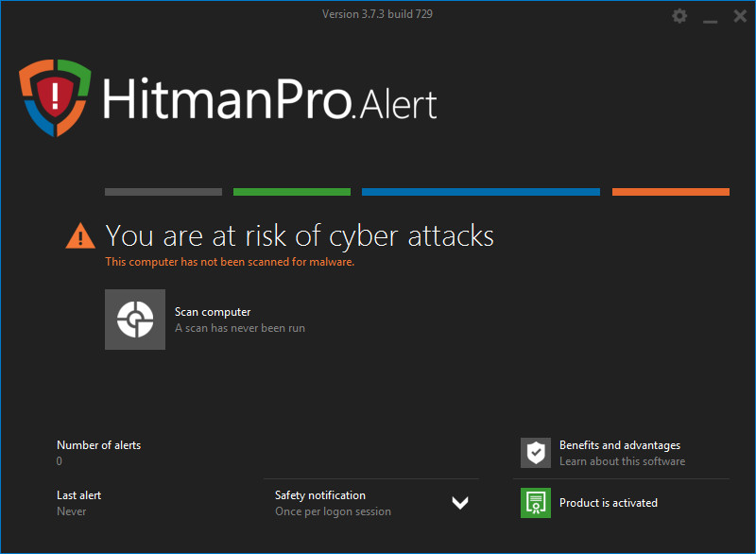Click Learn about this software
This screenshot has width=756, height=554.
click(x=622, y=461)
